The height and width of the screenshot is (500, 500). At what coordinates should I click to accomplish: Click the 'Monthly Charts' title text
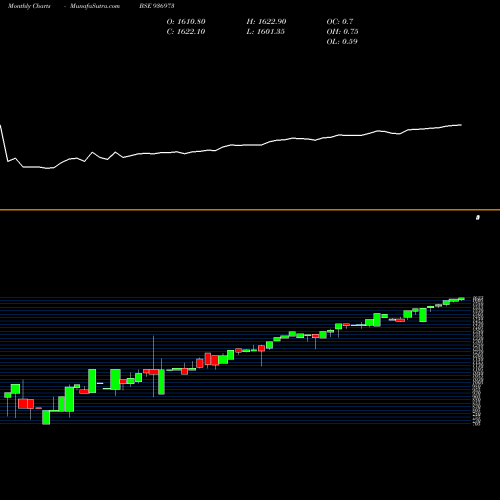coord(29,6)
